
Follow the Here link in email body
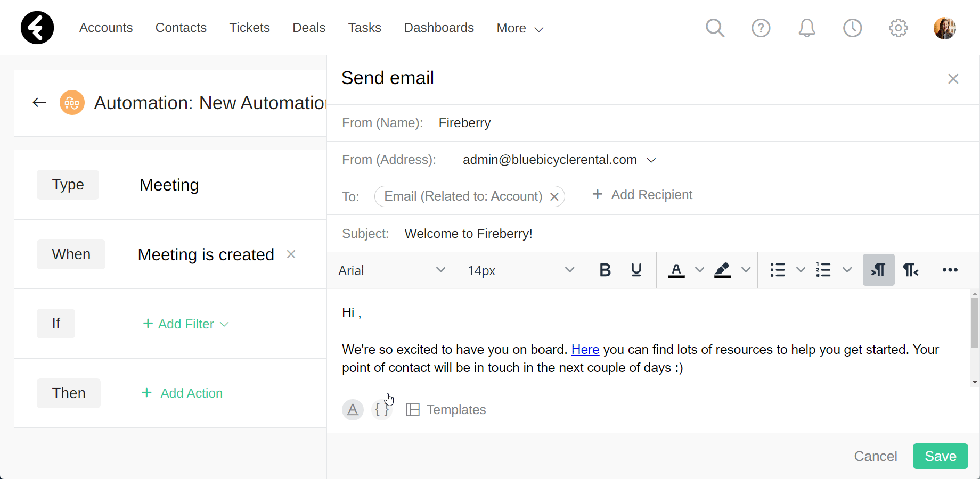585,350
